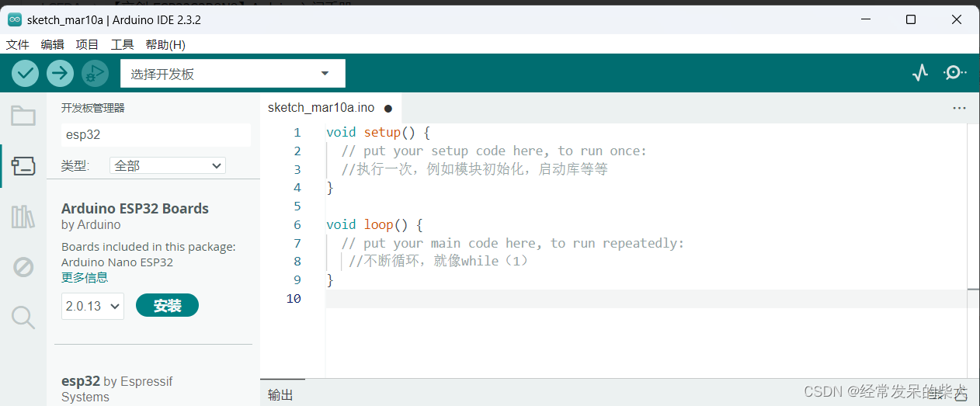Click the '// put your setup code here' comment

pyautogui.click(x=494, y=151)
